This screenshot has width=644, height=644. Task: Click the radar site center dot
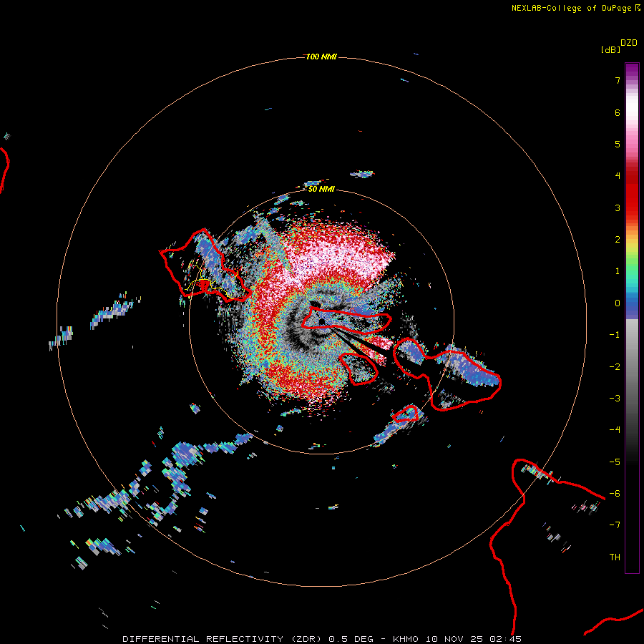(x=322, y=321)
